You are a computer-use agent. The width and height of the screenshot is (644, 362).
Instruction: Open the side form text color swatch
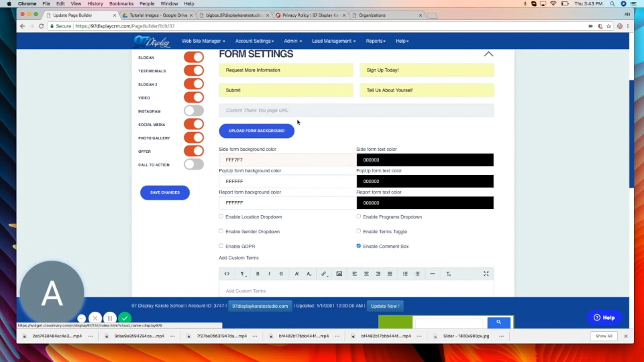[x=425, y=160]
